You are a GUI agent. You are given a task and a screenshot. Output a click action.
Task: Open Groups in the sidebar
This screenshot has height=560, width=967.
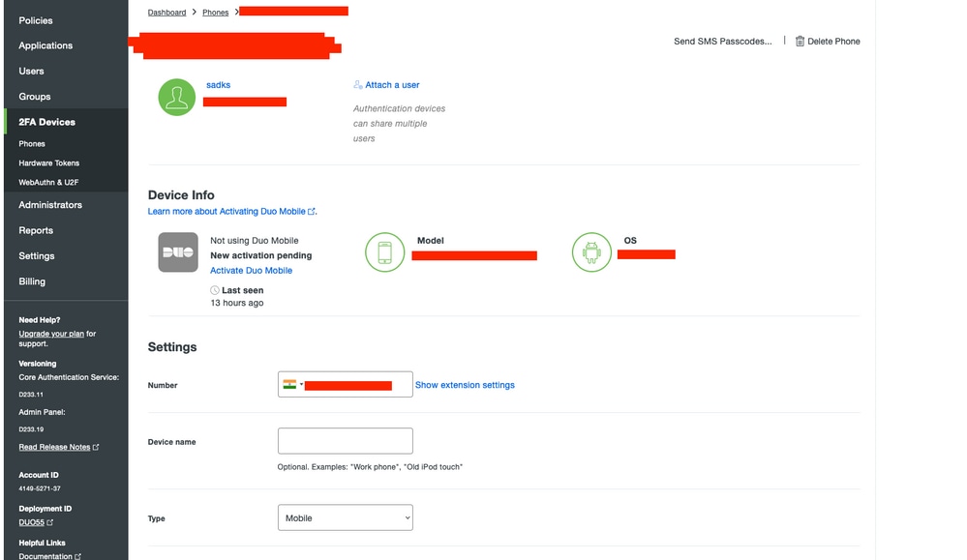coord(35,97)
